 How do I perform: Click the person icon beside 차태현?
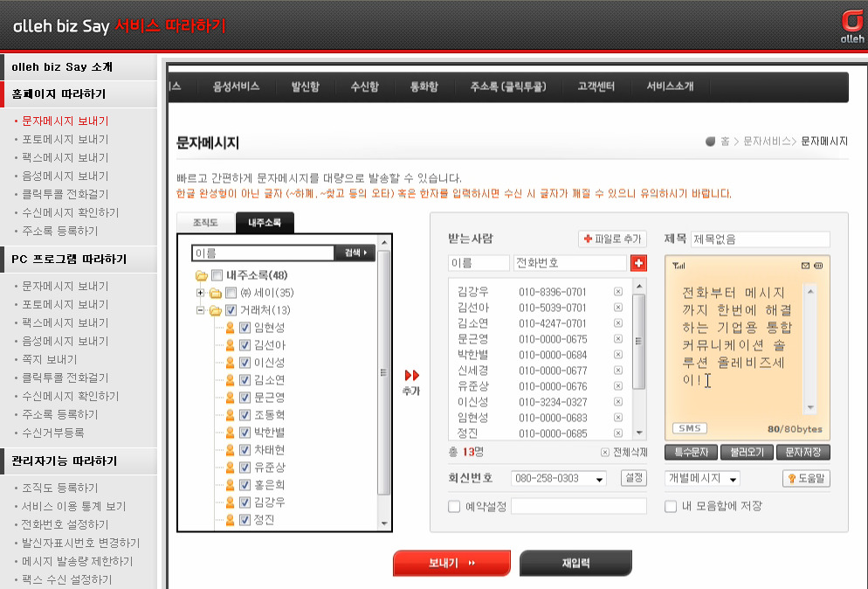[231, 450]
